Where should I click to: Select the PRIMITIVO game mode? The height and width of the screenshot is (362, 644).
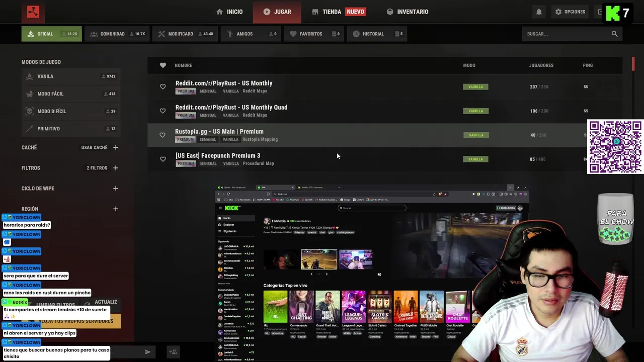[x=70, y=129]
